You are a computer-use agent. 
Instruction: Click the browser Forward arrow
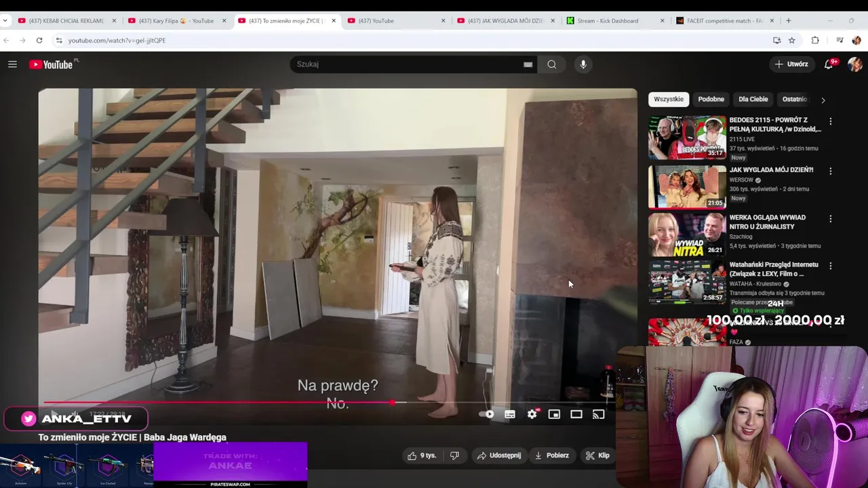click(22, 41)
